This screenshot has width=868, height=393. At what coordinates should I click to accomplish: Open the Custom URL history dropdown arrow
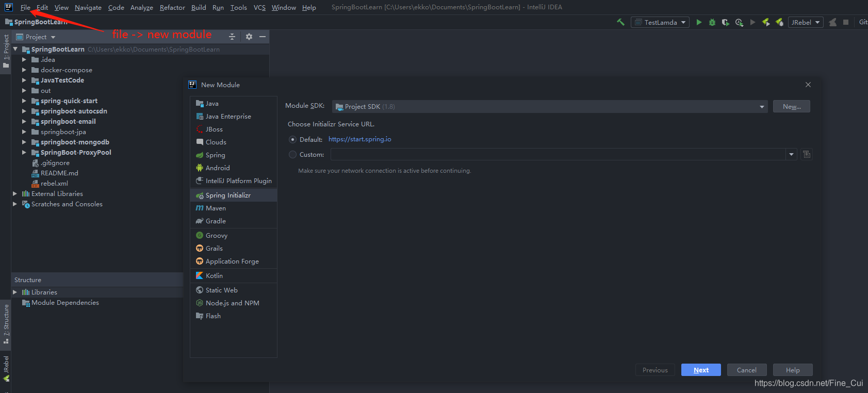pos(792,154)
